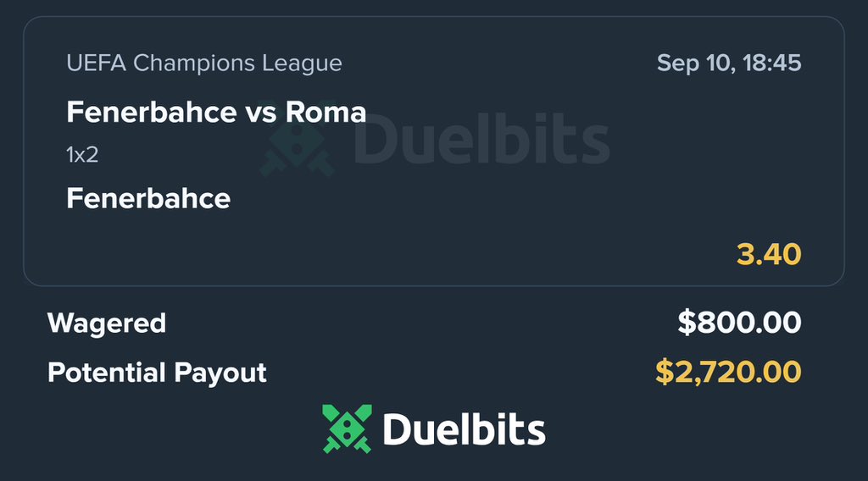
Task: Click the 3.40 odds value
Action: point(769,254)
